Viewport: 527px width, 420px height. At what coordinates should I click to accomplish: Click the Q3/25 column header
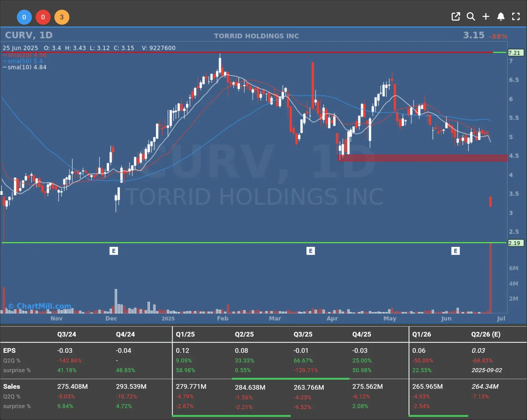[303, 334]
